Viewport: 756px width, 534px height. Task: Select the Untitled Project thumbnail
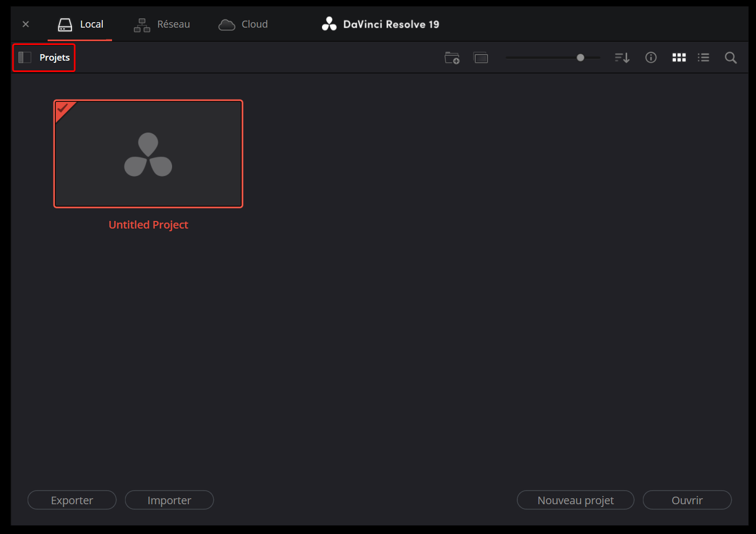point(148,154)
